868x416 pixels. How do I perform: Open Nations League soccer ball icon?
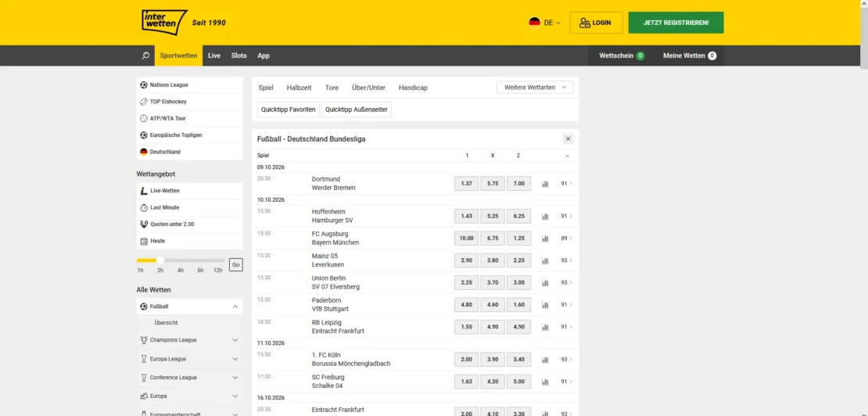[144, 85]
